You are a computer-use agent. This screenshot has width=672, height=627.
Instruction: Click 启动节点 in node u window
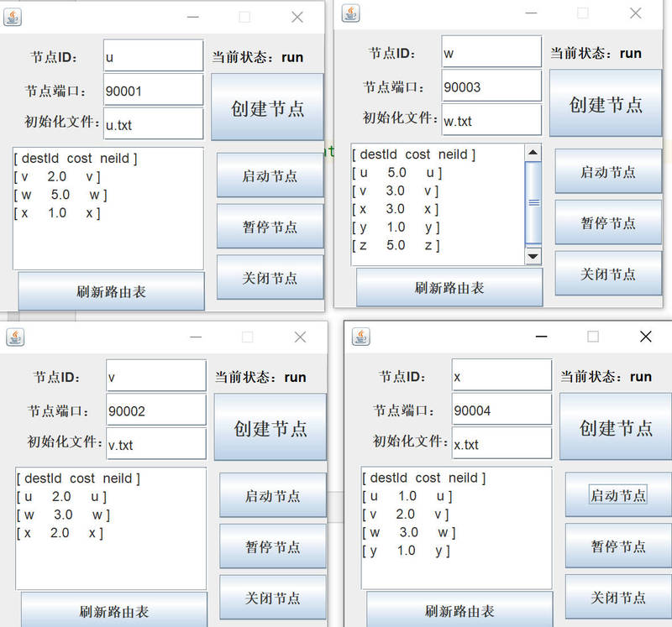click(270, 175)
